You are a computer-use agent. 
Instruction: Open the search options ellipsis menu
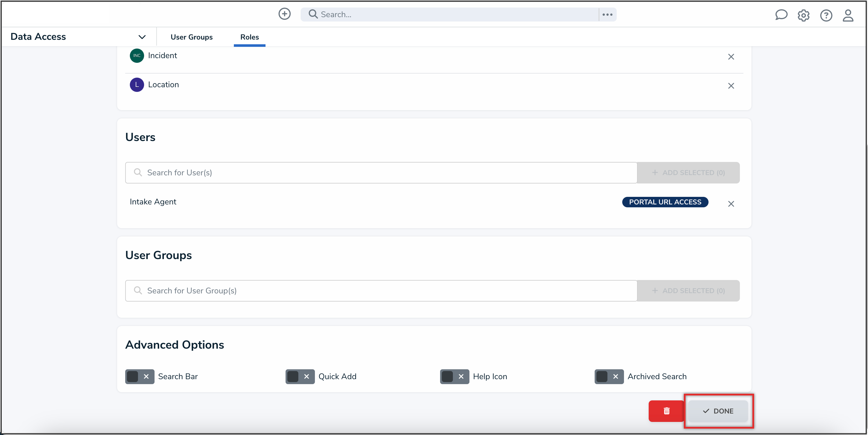(x=607, y=15)
